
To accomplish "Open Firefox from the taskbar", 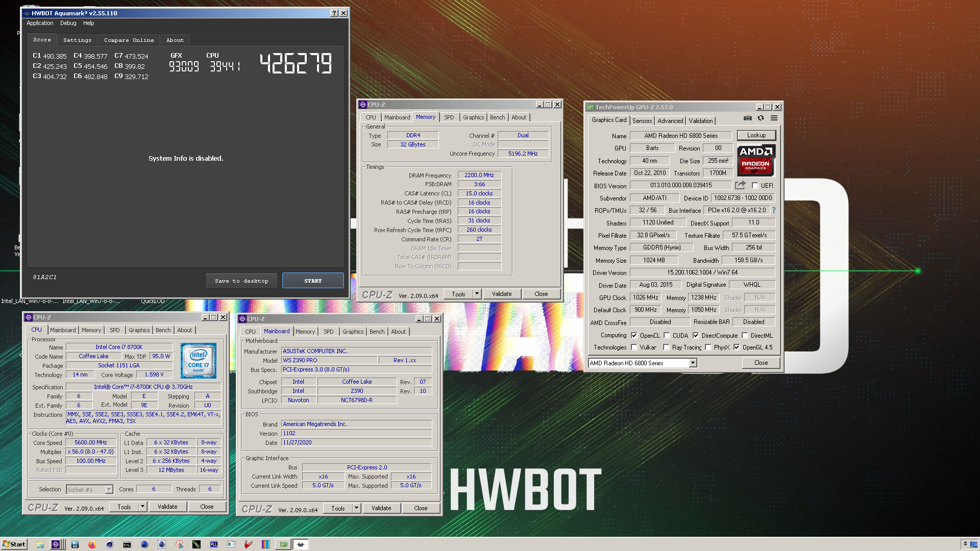I will 92,544.
